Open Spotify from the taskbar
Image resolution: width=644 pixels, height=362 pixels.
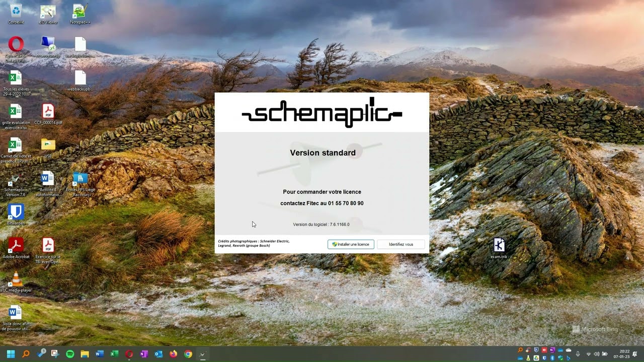[70, 354]
